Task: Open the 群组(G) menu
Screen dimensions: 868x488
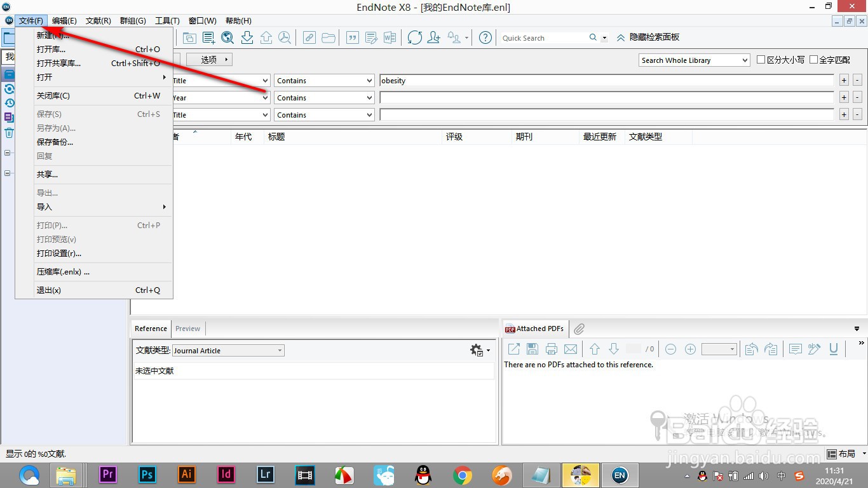Action: 133,21
